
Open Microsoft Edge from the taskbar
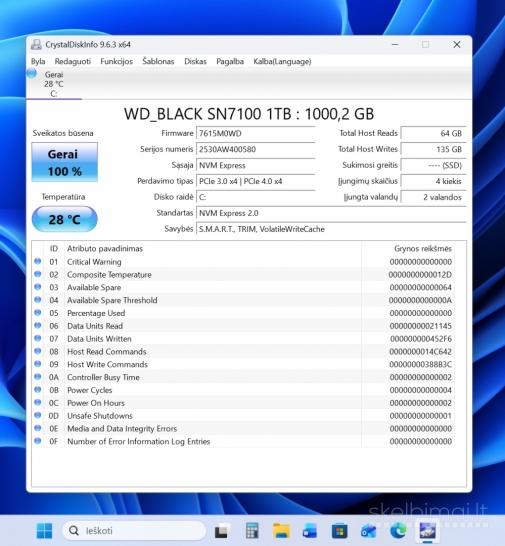pos(398,531)
